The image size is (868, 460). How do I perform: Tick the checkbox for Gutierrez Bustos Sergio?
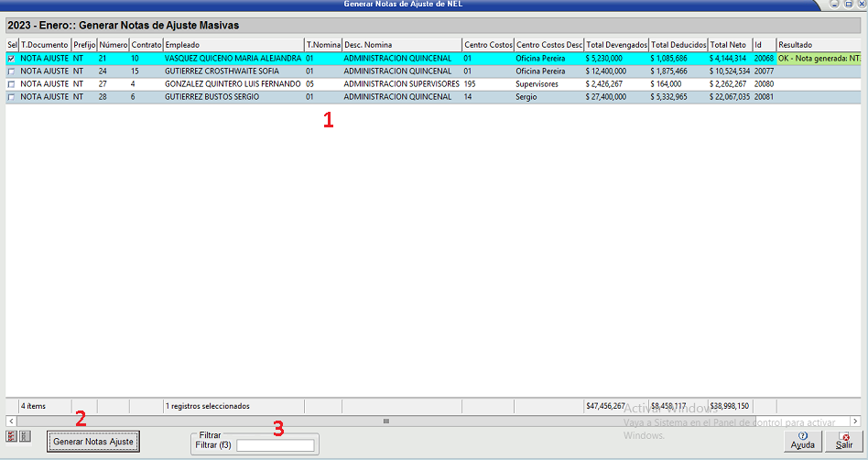[11, 96]
